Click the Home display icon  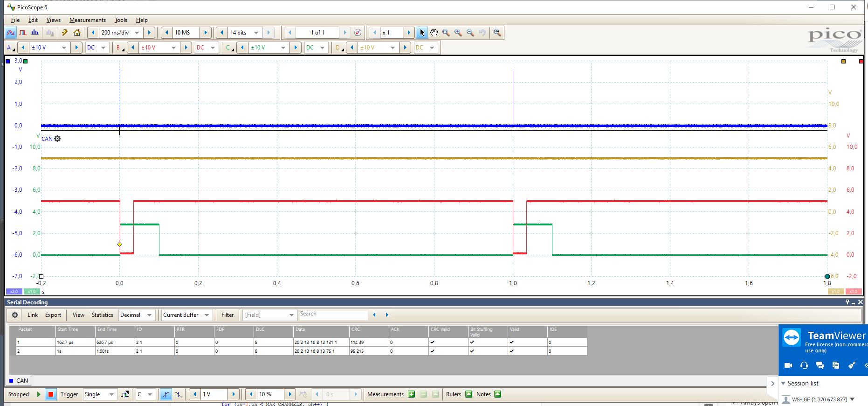click(x=77, y=33)
